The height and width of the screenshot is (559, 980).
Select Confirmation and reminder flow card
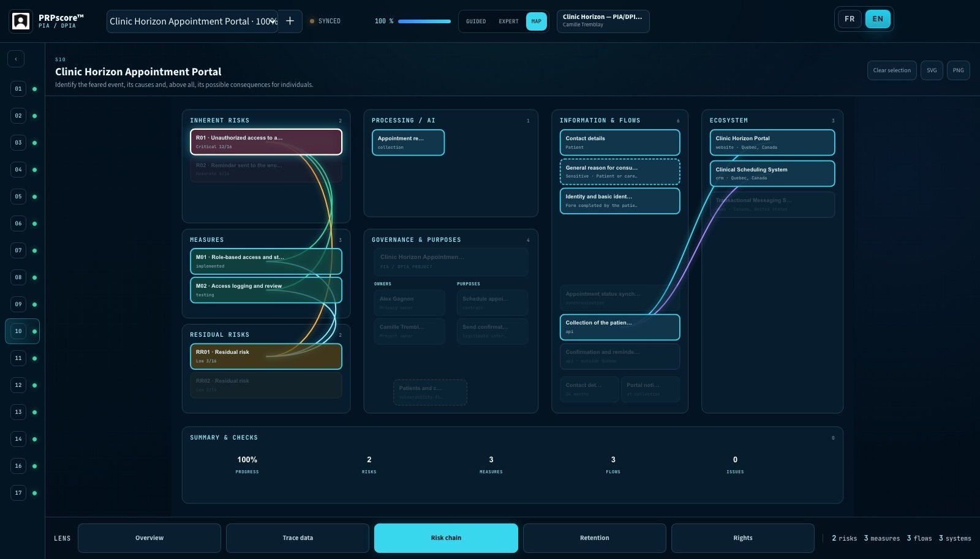620,356
